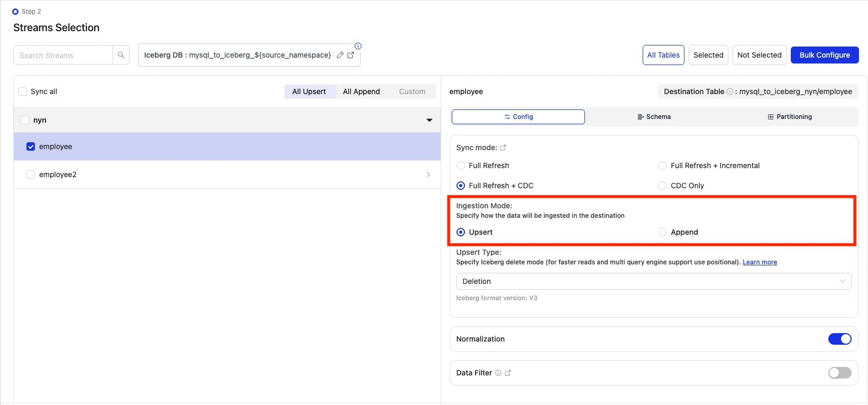Open Iceberg DB external link icon

[x=351, y=55]
